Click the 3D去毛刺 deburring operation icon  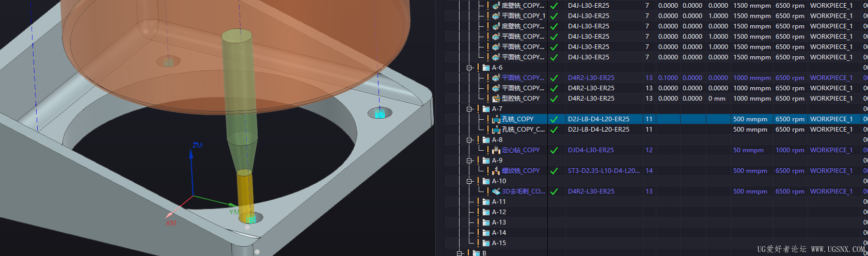[496, 191]
